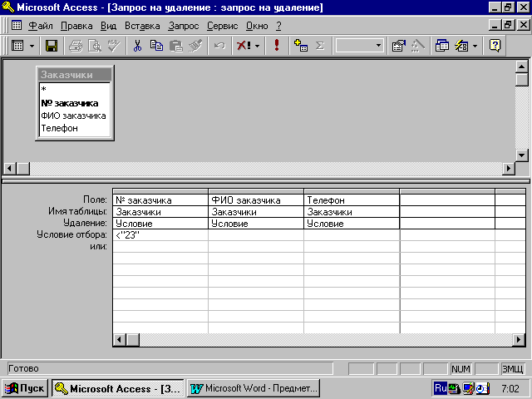Click the Поле cell containing Телефон
The width and height of the screenshot is (532, 399).
point(352,200)
